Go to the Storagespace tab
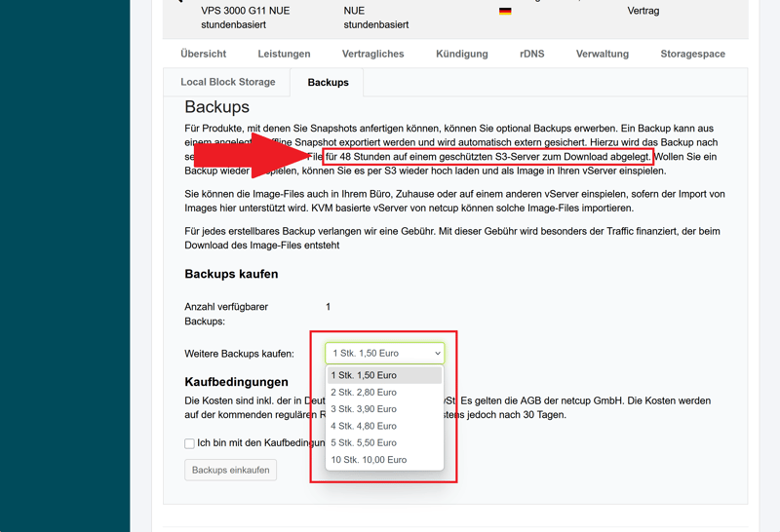The width and height of the screenshot is (780, 532). tap(692, 54)
